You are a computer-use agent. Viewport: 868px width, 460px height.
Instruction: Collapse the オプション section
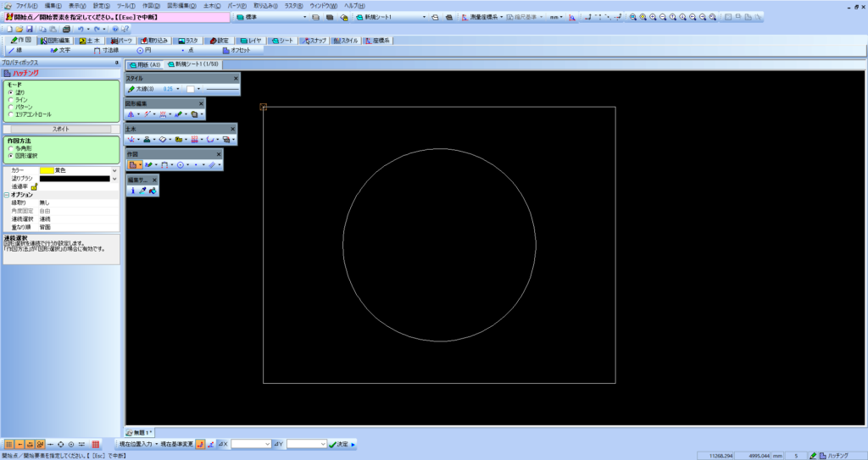pyautogui.click(x=5, y=195)
